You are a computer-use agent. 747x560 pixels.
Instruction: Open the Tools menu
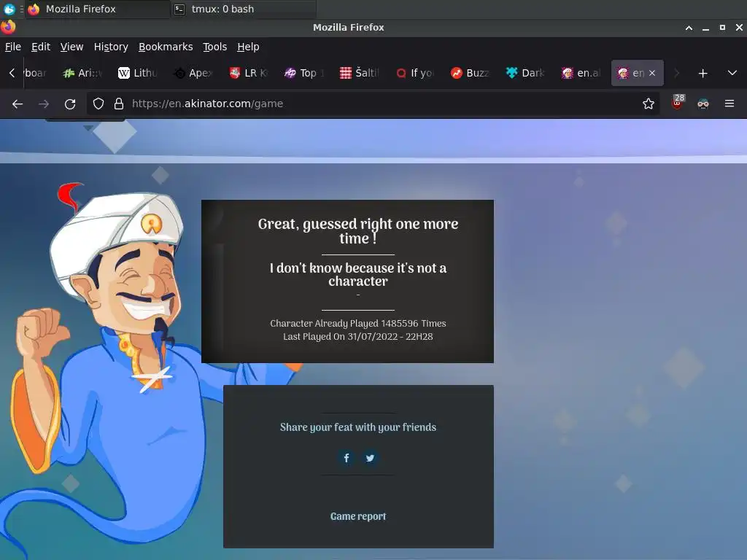coord(215,47)
